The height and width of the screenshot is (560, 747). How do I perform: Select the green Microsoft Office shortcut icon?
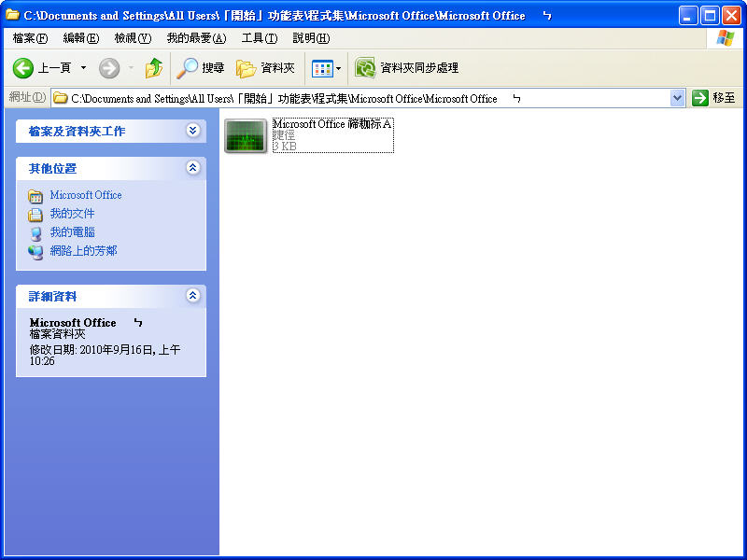[x=246, y=135]
